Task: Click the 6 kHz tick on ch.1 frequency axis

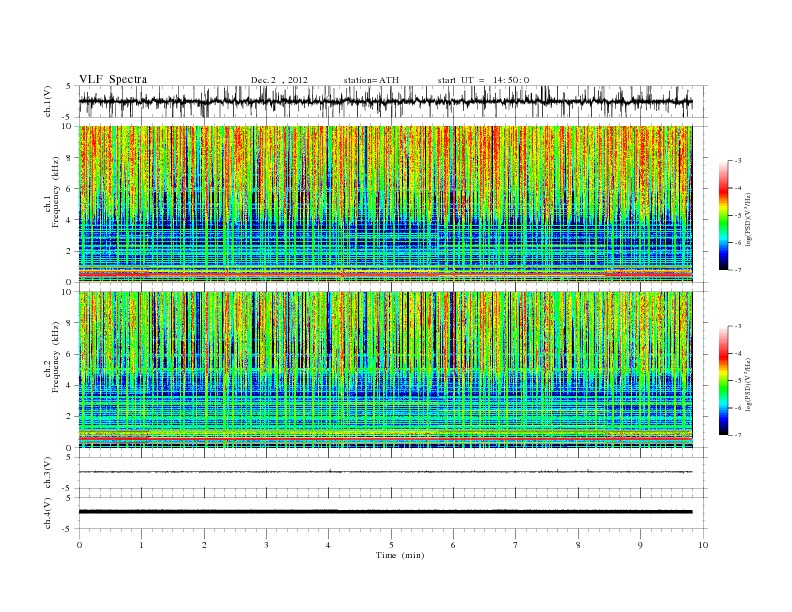Action: (69, 189)
